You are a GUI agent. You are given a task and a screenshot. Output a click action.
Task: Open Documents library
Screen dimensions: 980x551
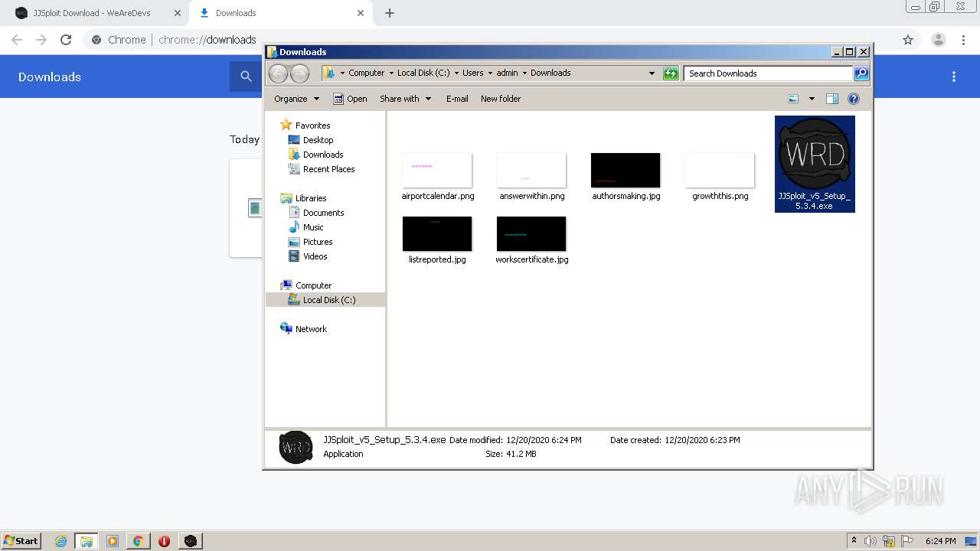tap(323, 213)
